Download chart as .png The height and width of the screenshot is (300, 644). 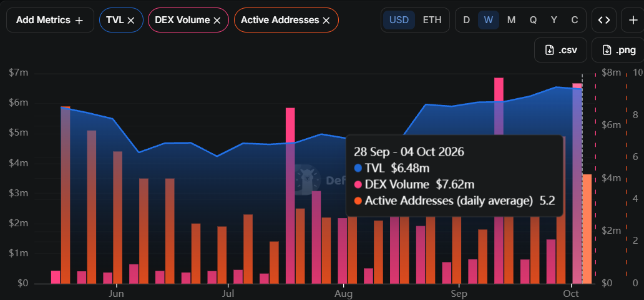point(618,50)
